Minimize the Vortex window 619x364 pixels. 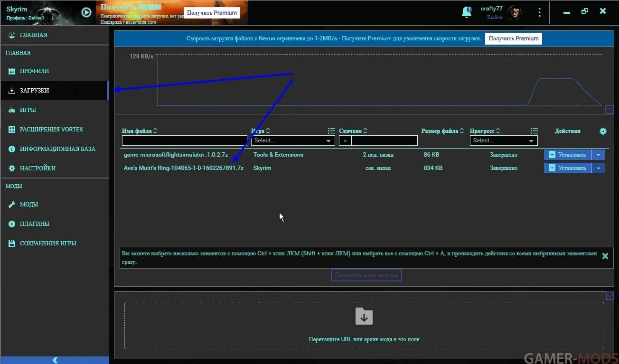pyautogui.click(x=566, y=13)
